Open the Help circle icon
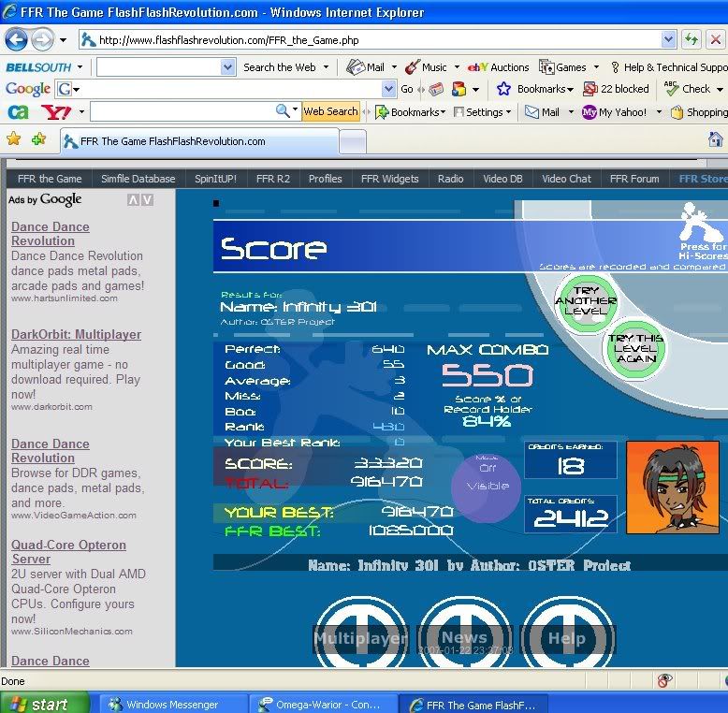Image resolution: width=728 pixels, height=713 pixels. 567,636
